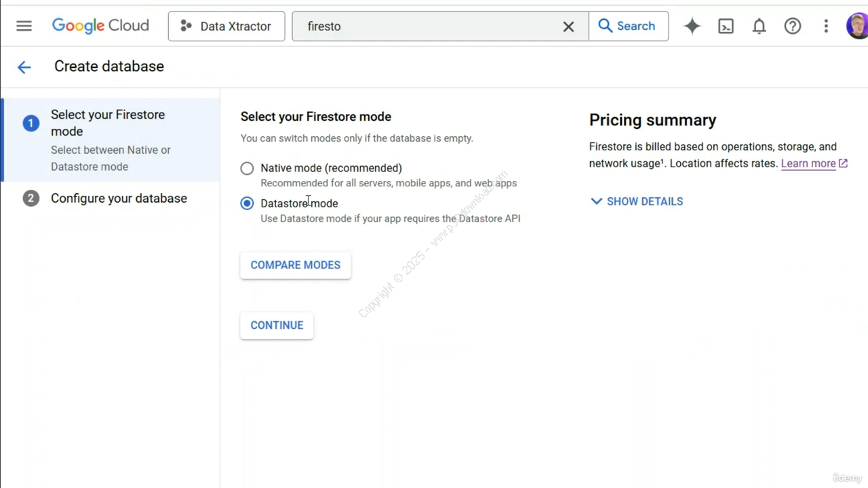The width and height of the screenshot is (868, 488).
Task: Click the text about Datastore API requirement
Action: point(391,218)
